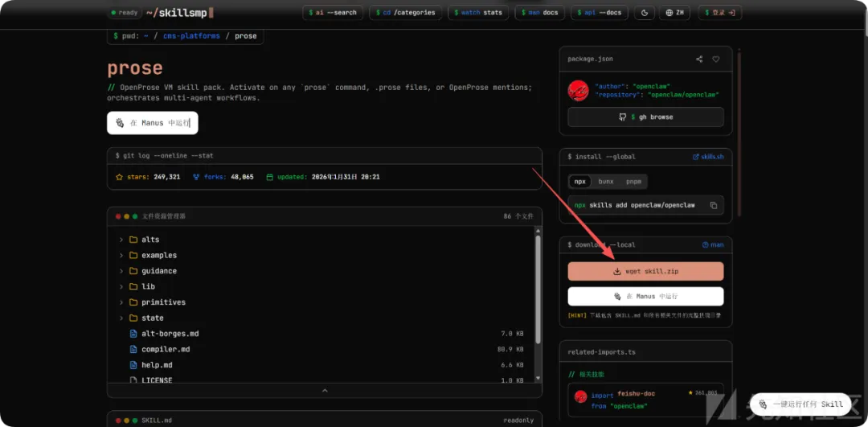Viewport: 868px width, 427px height.
Task: Click the guidance folder icon
Action: tap(133, 271)
